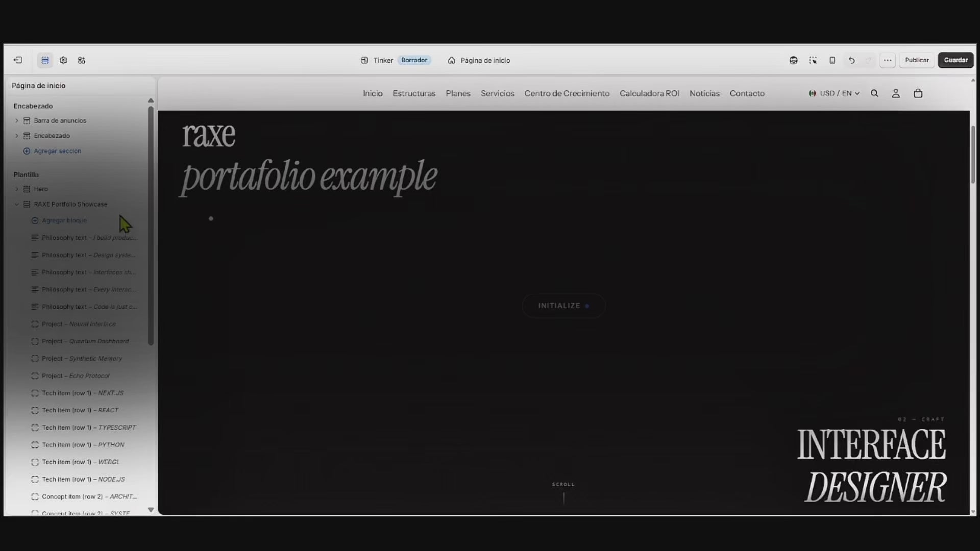Open the Planes menu item
Image resolution: width=980 pixels, height=551 pixels.
pyautogui.click(x=458, y=93)
